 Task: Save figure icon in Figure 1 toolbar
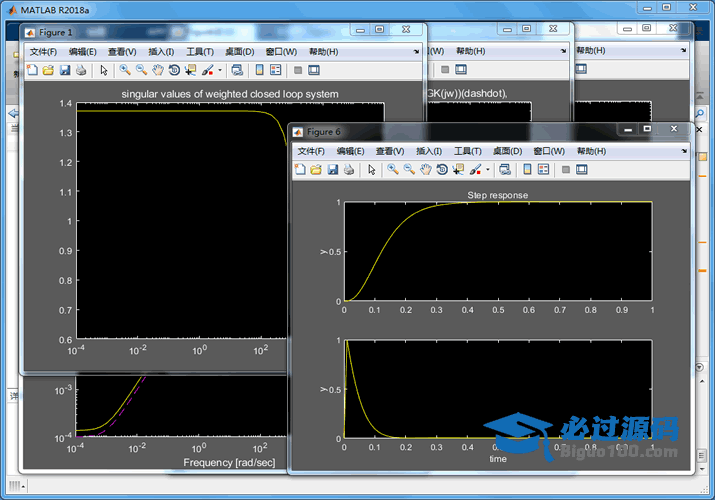tap(65, 70)
